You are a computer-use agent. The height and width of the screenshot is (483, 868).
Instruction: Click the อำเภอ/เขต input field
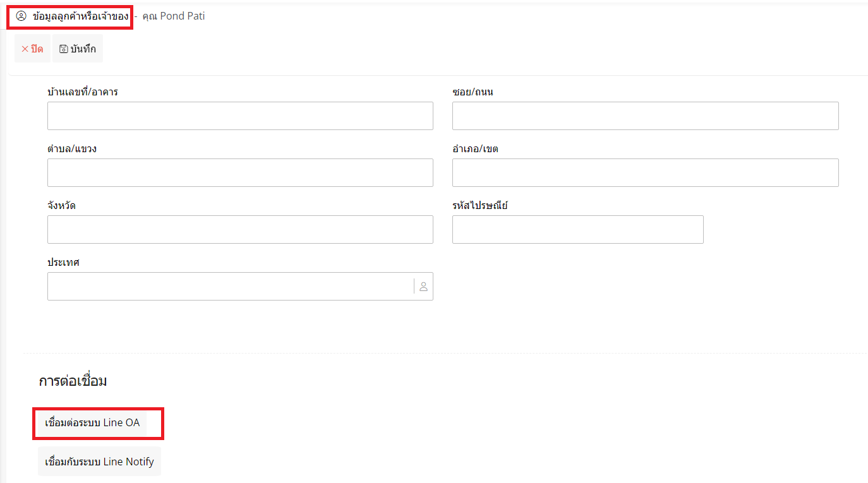click(x=645, y=173)
